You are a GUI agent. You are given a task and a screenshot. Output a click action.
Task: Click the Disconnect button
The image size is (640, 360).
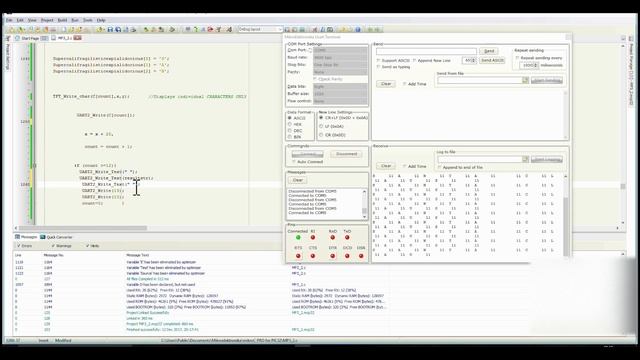347,154
